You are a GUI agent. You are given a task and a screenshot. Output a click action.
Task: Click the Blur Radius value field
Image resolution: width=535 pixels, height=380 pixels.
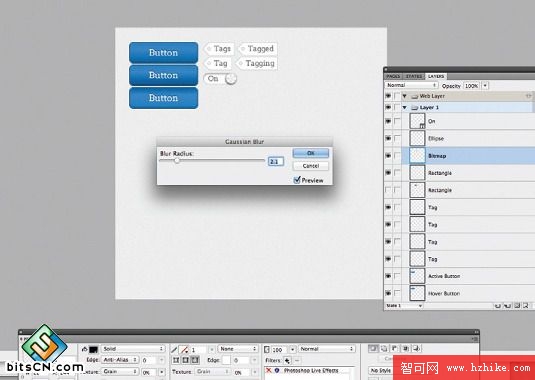point(276,161)
